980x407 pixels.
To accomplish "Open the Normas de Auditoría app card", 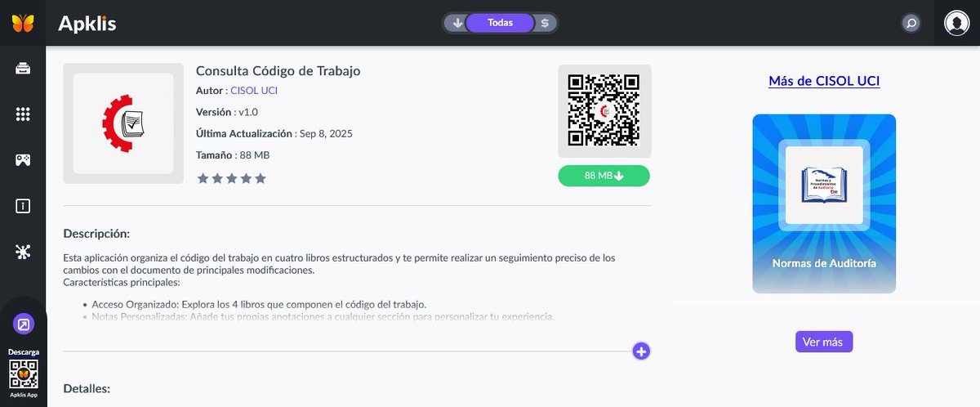I will tap(824, 203).
